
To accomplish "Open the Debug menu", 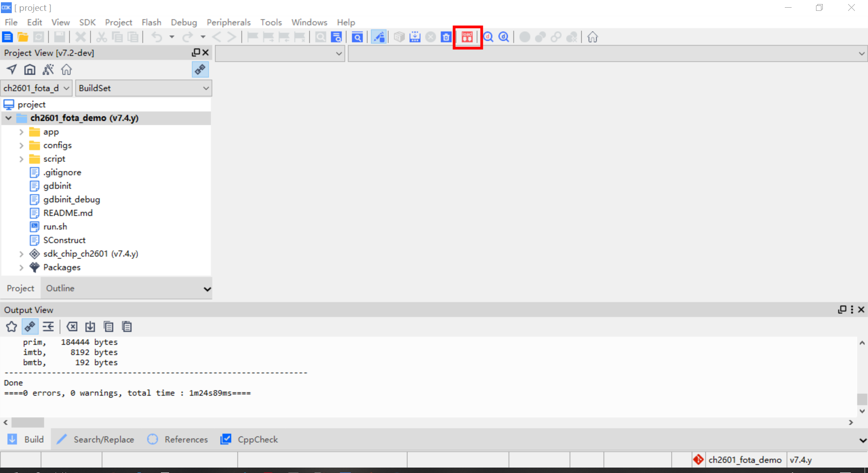I will (x=184, y=22).
